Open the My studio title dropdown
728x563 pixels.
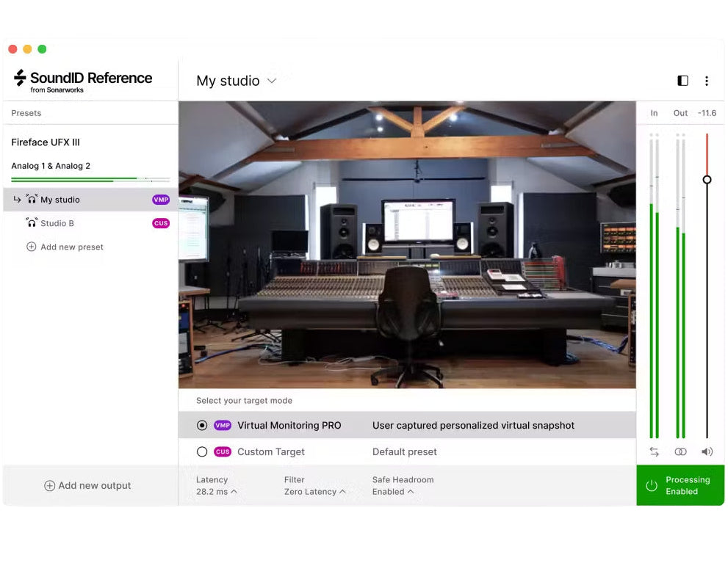click(271, 81)
